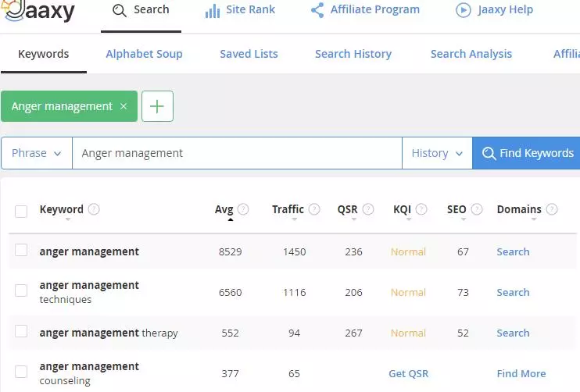Click the anger management therapy keyword text
This screenshot has height=392, width=580.
(x=109, y=333)
